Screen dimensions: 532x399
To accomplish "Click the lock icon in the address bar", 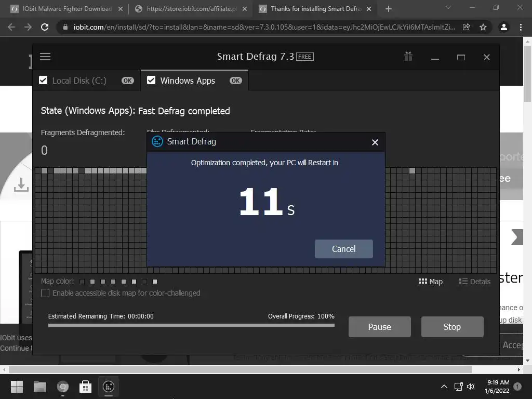I will (x=65, y=27).
